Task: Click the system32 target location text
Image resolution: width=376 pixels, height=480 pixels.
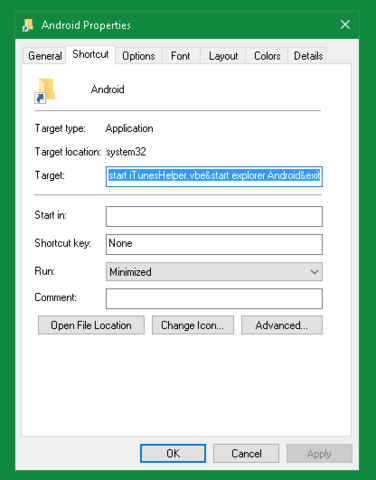Action: pyautogui.click(x=126, y=152)
